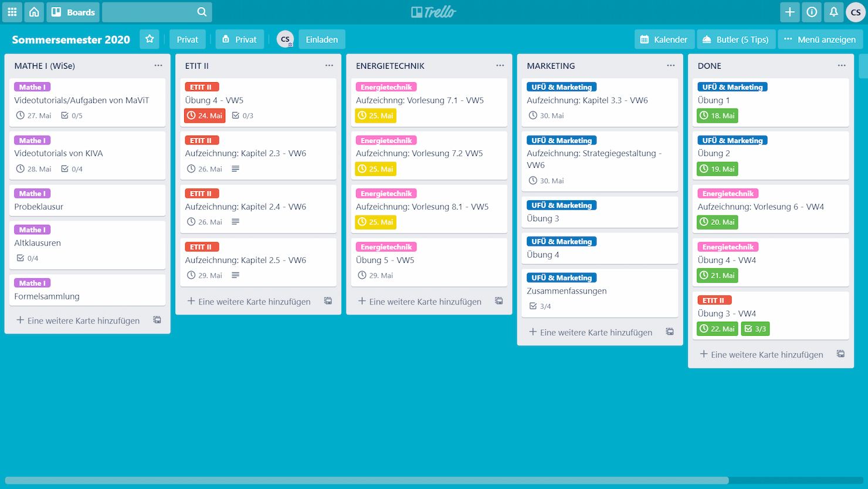The height and width of the screenshot is (489, 868).
Task: Open MATHE I (WiSe) list actions menu
Action: click(x=158, y=66)
